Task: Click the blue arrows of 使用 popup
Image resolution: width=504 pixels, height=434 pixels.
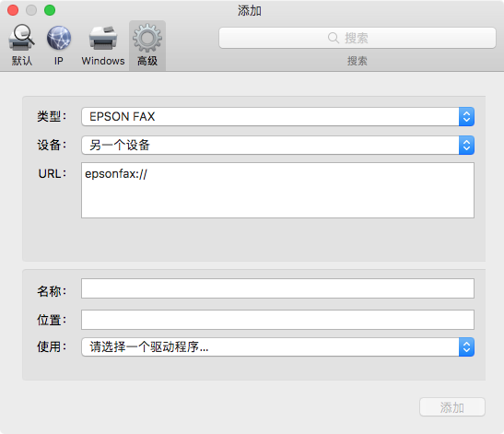Action: click(466, 346)
